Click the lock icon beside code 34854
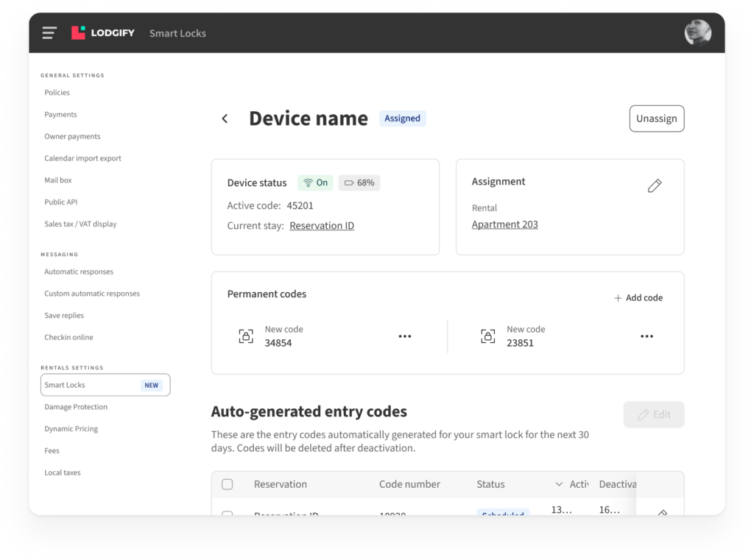 pyautogui.click(x=246, y=336)
